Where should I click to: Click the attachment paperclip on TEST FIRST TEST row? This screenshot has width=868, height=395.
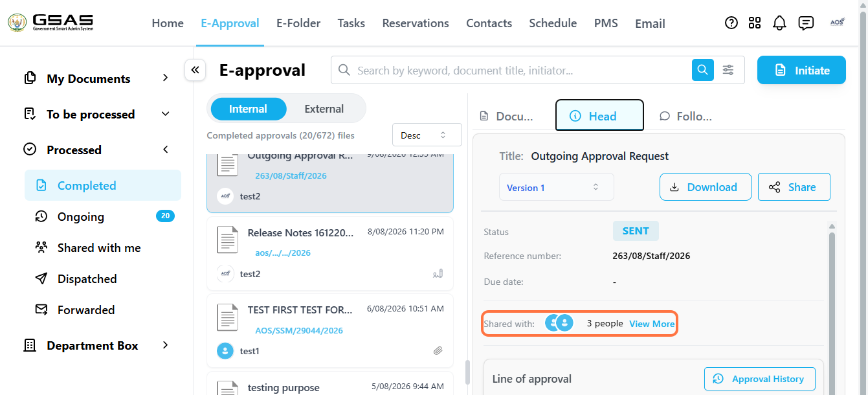[438, 351]
